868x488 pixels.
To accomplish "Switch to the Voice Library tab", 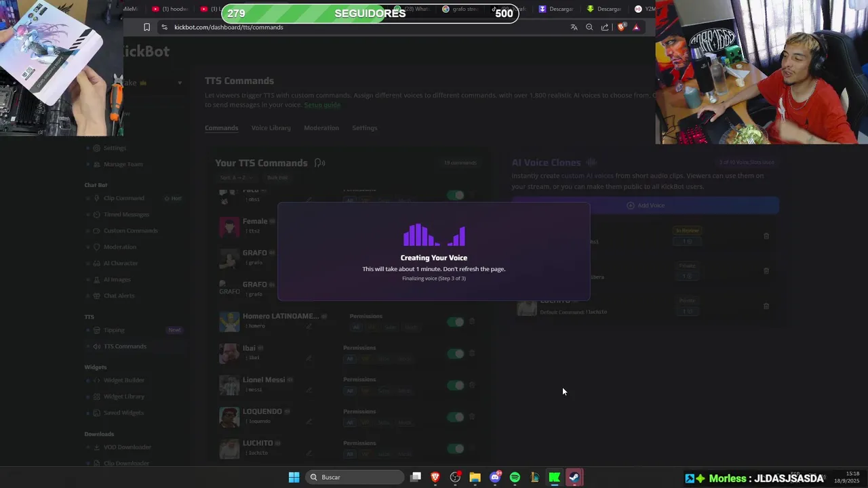I will point(271,128).
